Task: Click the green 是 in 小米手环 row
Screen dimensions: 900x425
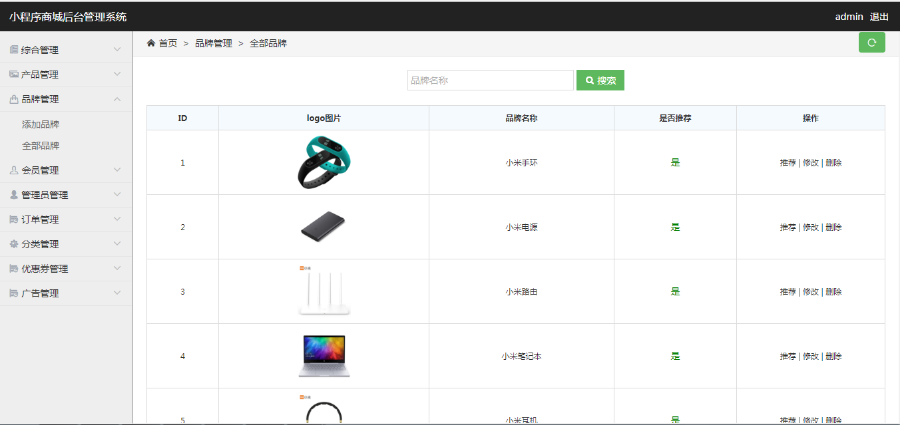Action: 676,163
